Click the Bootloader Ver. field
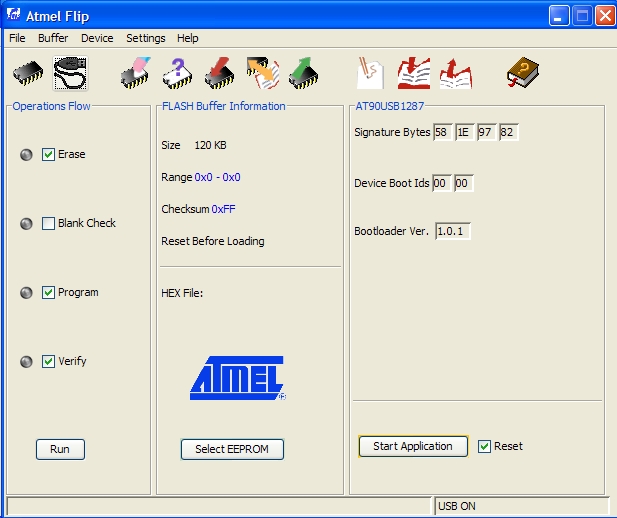Image resolution: width=617 pixels, height=518 pixels. click(452, 231)
